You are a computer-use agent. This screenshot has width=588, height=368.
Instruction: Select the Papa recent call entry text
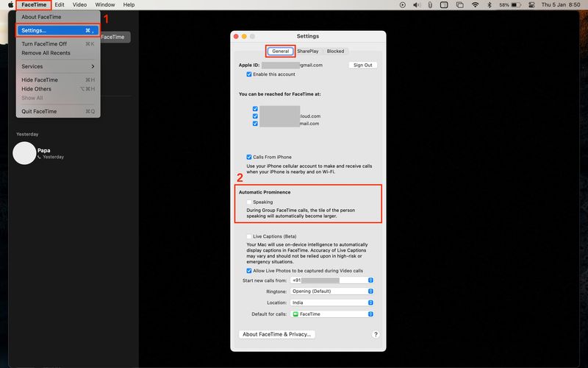pyautogui.click(x=44, y=150)
